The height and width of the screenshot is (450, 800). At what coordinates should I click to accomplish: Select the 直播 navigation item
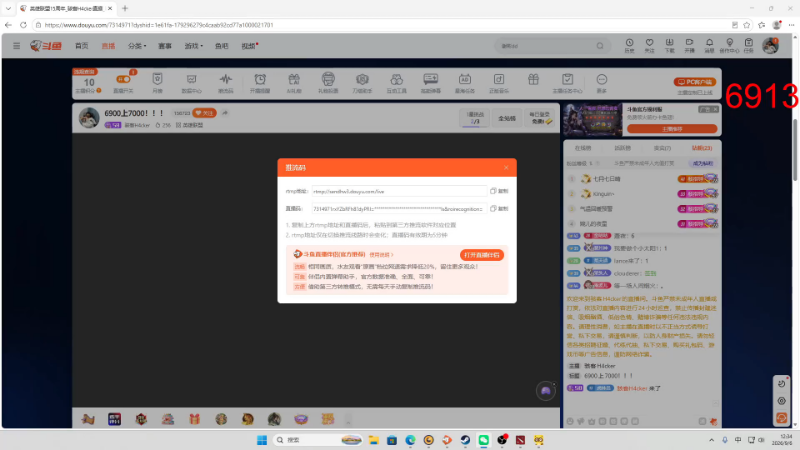pos(108,46)
